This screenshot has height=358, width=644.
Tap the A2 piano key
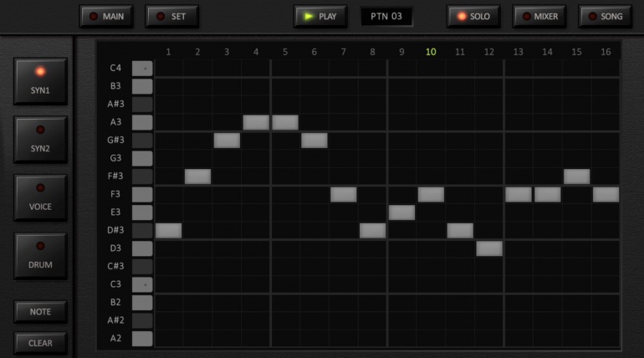[142, 339]
